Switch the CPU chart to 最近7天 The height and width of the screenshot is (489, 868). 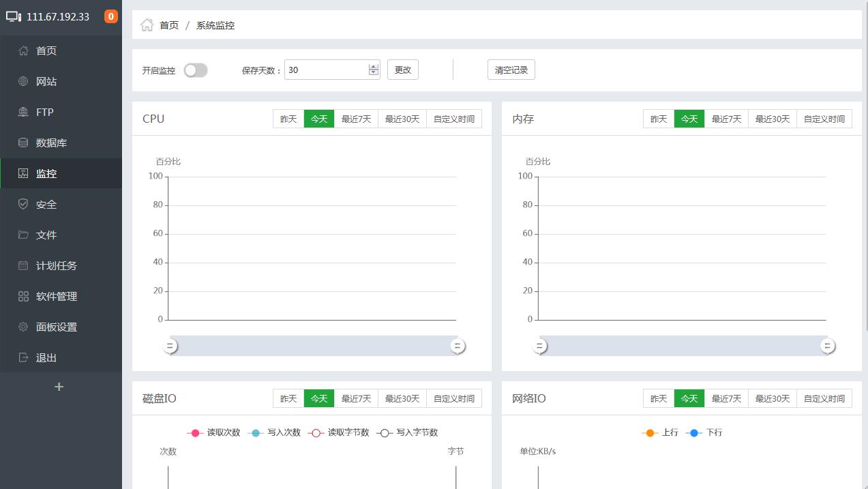[356, 118]
